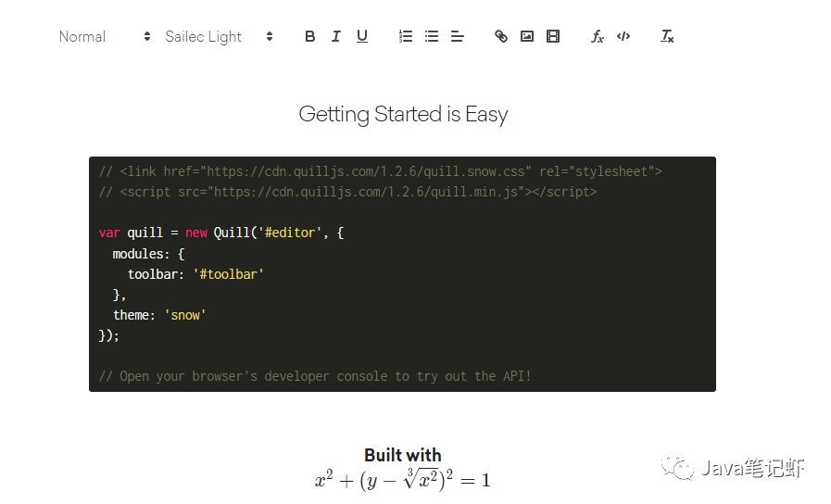Clear text formatting

[x=667, y=36]
